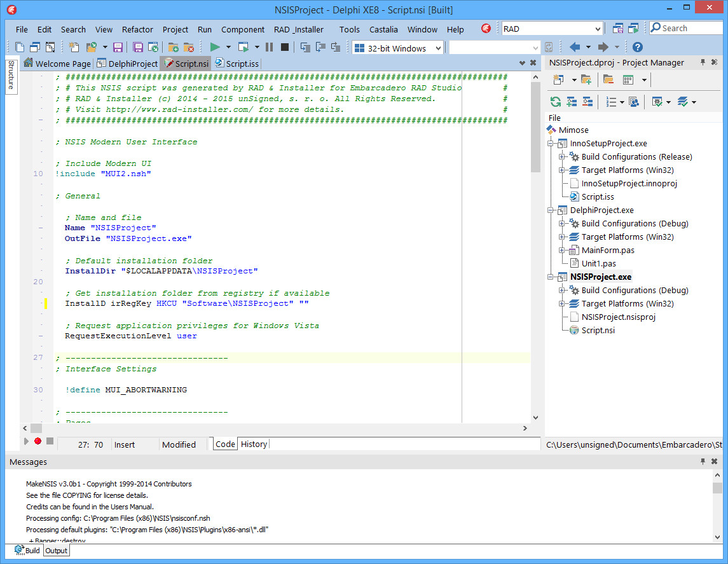Click Expand All icon in Project Manager
Image resolution: width=728 pixels, height=564 pixels.
[572, 102]
